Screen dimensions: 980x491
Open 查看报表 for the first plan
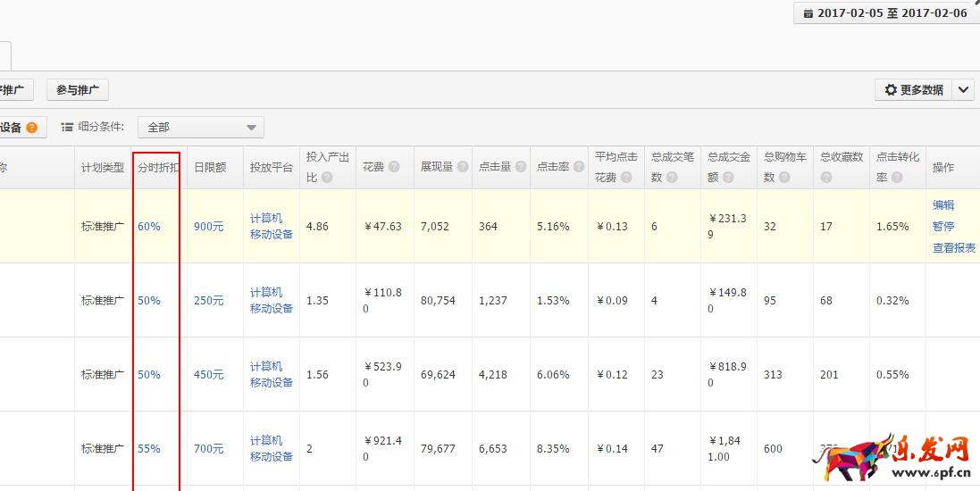click(954, 248)
